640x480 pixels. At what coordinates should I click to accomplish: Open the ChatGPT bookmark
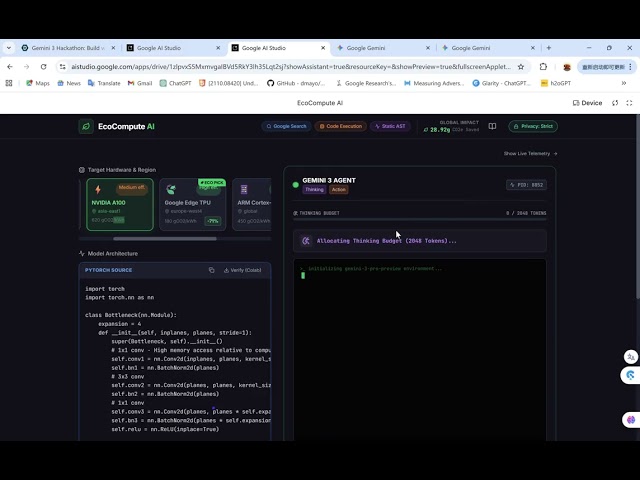[175, 83]
